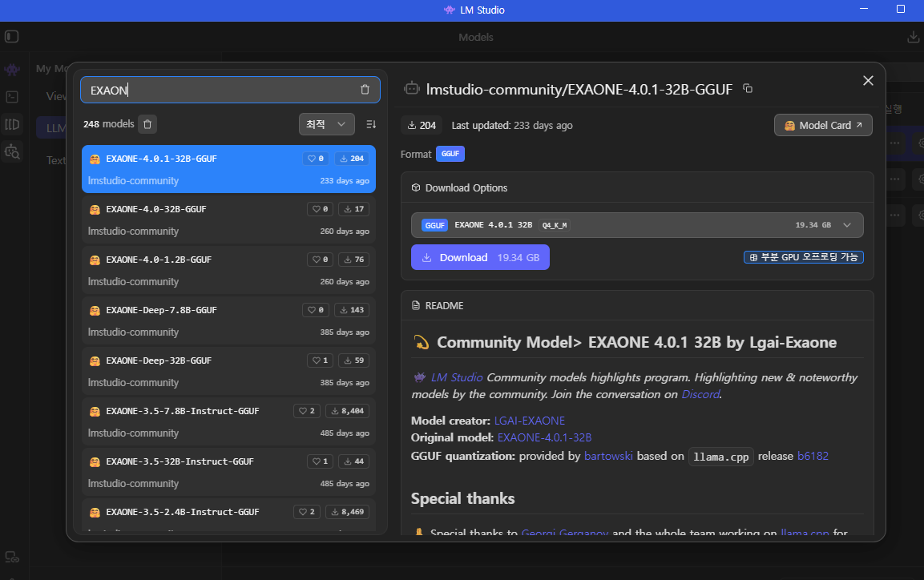Click download count 143 on EXAONE-Deep-7.8B-GGUF
This screenshot has width=924, height=580.
[x=352, y=310]
